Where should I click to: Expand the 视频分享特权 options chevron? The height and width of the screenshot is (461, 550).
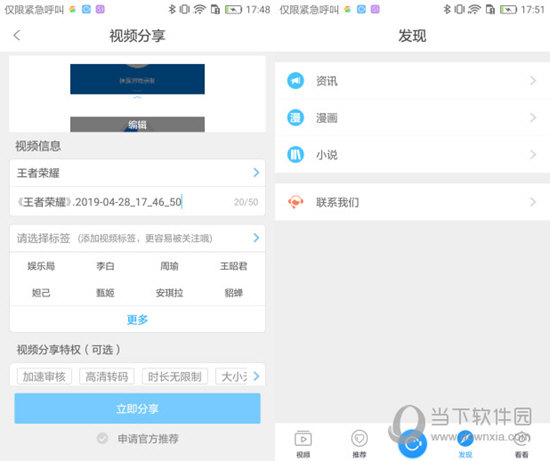[256, 376]
